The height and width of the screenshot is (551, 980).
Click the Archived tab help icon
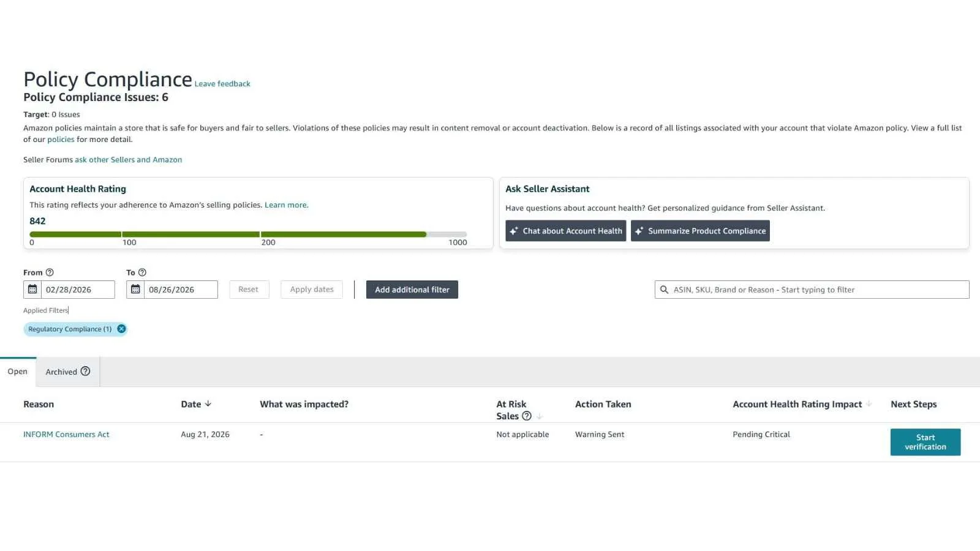click(x=85, y=371)
